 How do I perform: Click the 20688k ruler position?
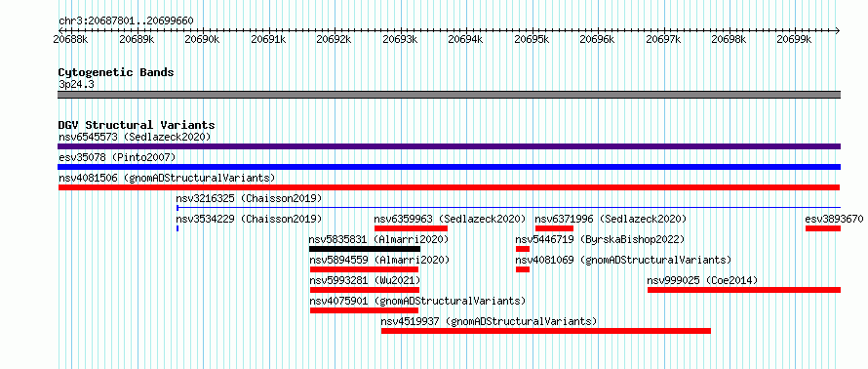click(x=70, y=39)
